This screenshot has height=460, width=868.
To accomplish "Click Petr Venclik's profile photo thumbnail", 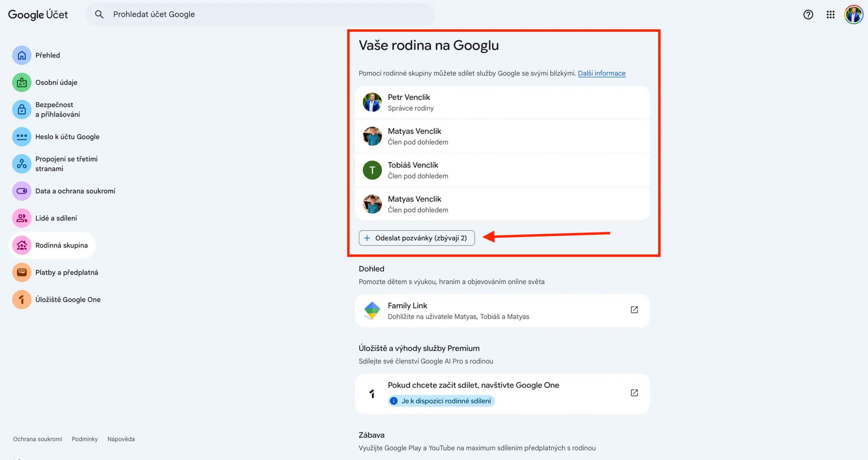I will (372, 102).
